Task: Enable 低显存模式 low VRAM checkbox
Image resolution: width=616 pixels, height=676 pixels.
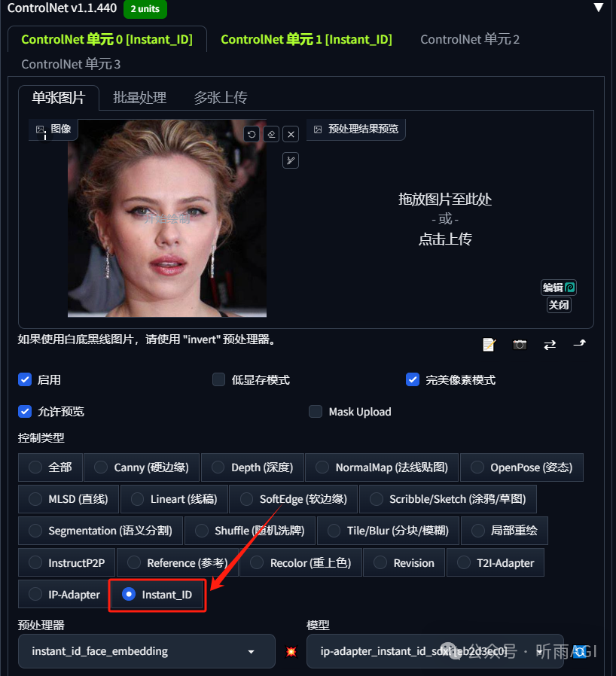Action: 218,380
